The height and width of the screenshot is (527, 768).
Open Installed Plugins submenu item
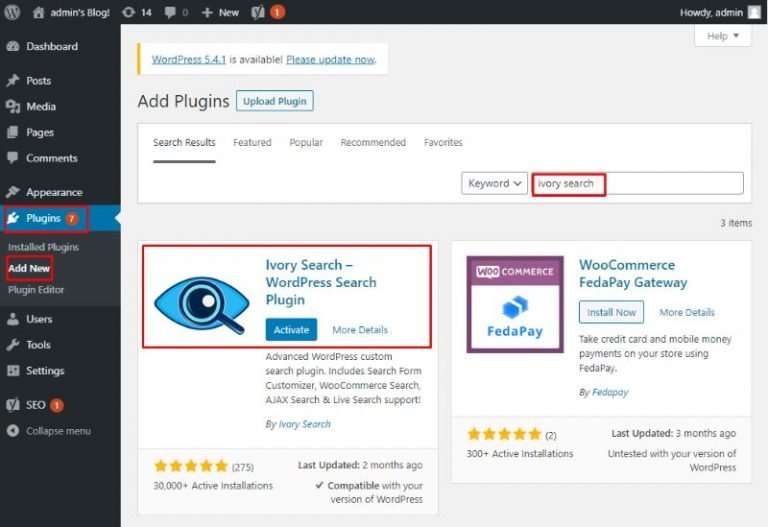pyautogui.click(x=43, y=247)
